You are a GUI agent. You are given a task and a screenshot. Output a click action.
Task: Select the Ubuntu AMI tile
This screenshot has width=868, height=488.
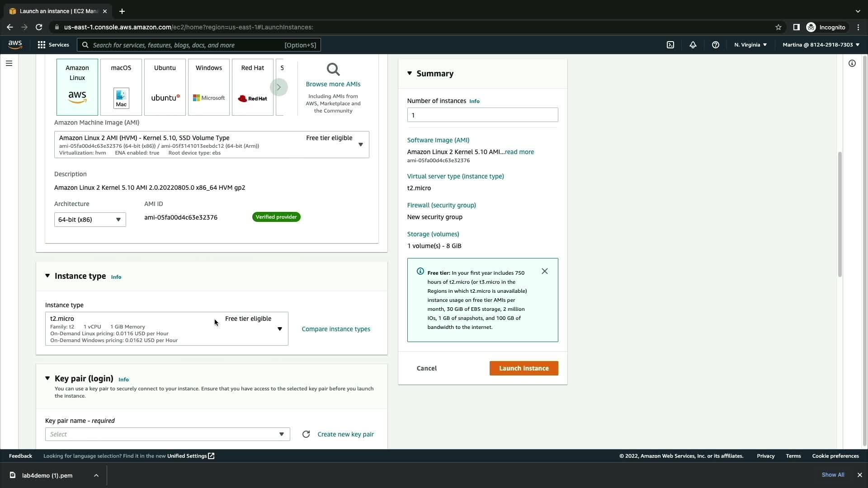point(165,87)
